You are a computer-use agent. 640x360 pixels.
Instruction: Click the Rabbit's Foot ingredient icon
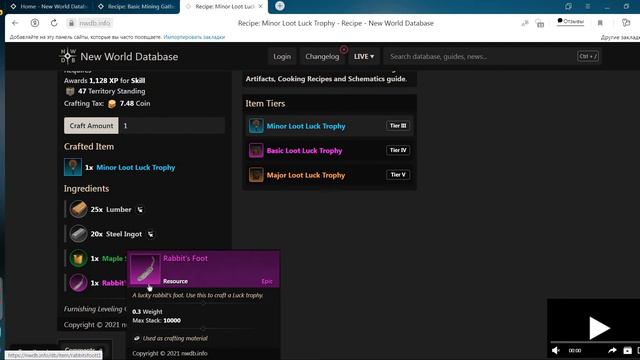pos(78,283)
